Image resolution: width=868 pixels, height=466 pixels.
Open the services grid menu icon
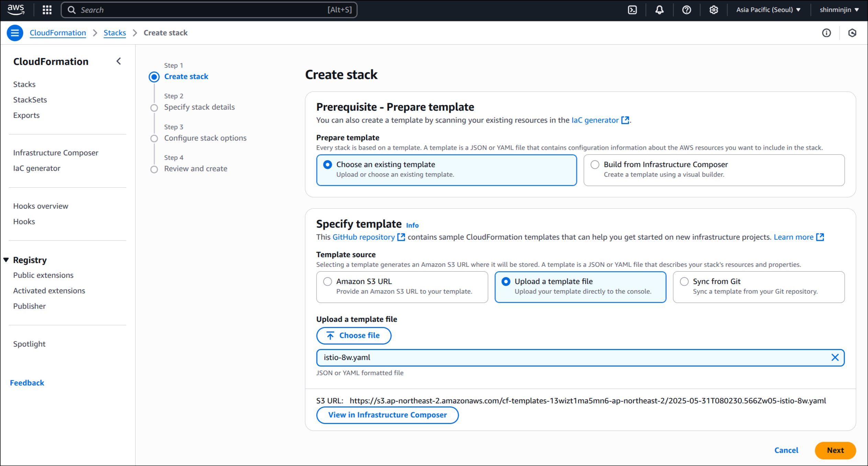tap(47, 10)
